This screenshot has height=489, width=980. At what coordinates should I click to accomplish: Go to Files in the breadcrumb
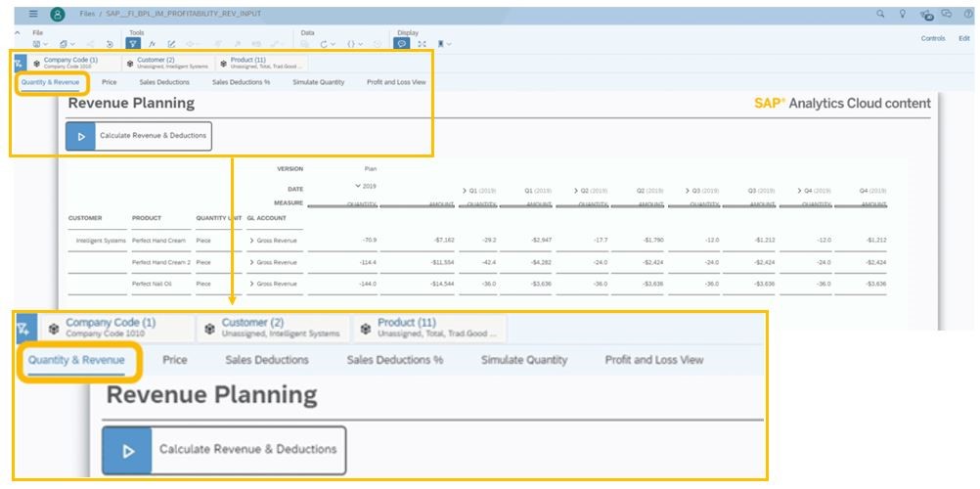(x=87, y=14)
